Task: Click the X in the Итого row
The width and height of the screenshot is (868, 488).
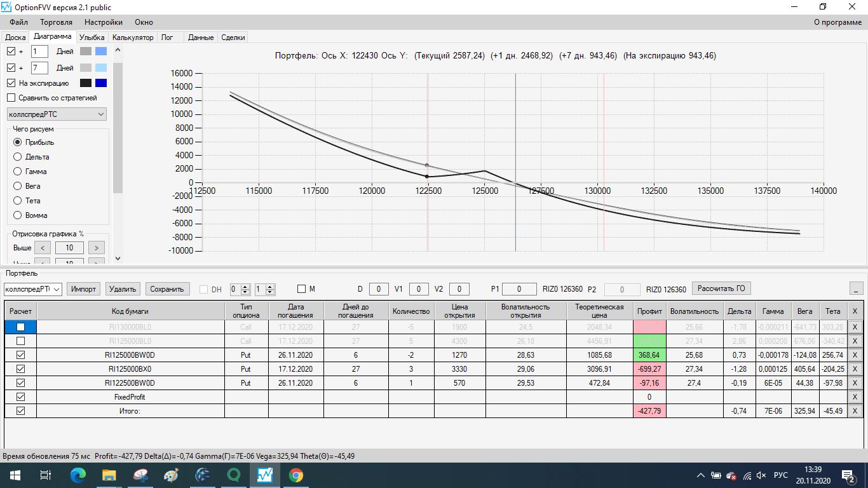Action: click(855, 411)
